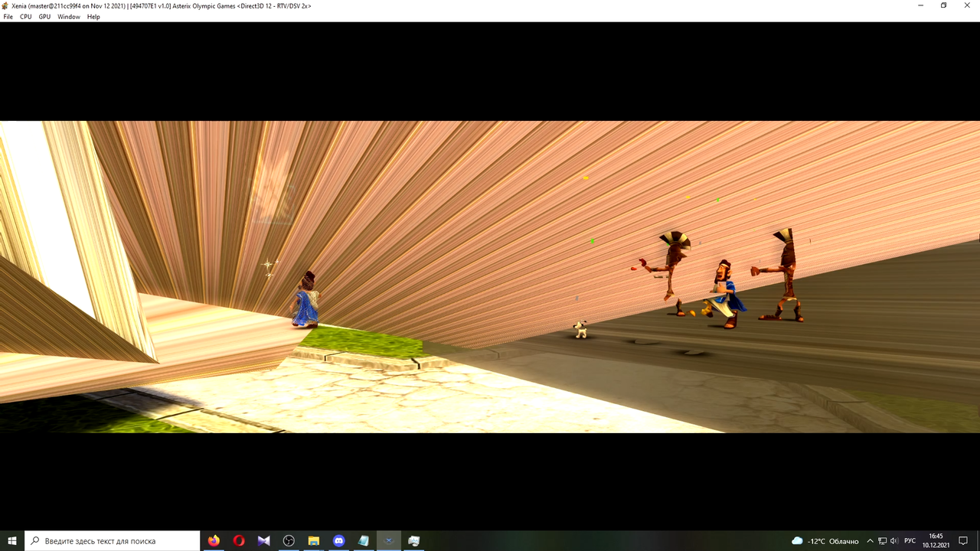980x551 pixels.
Task: Open the Window menu
Action: coord(69,17)
